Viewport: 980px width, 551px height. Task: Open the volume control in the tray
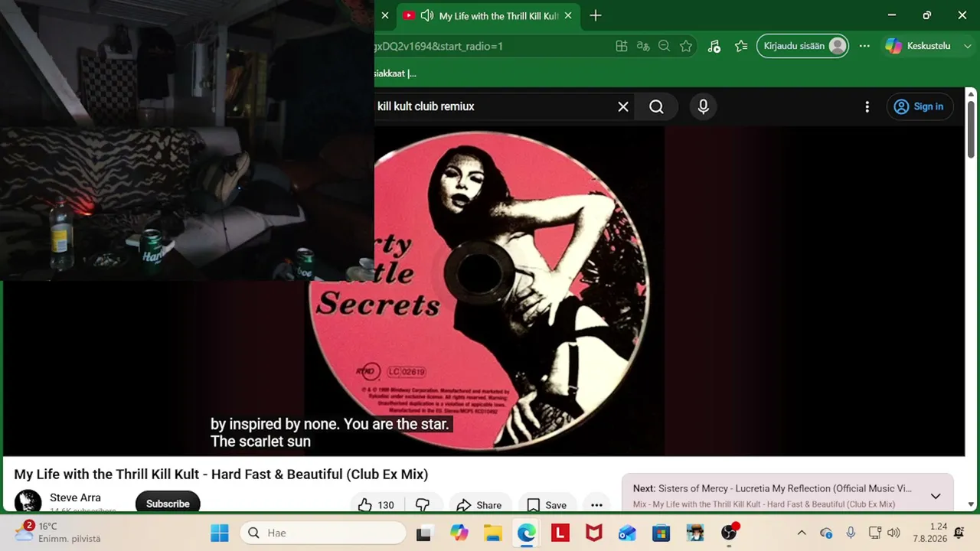(x=893, y=533)
